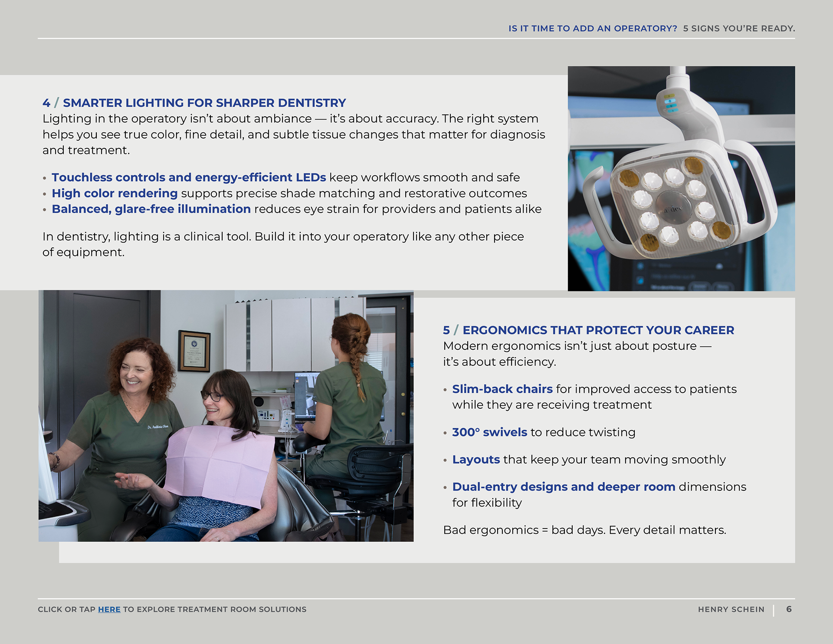Click the 'High color rendering' bold text
Viewport: 833px width, 644px height.
coord(115,193)
